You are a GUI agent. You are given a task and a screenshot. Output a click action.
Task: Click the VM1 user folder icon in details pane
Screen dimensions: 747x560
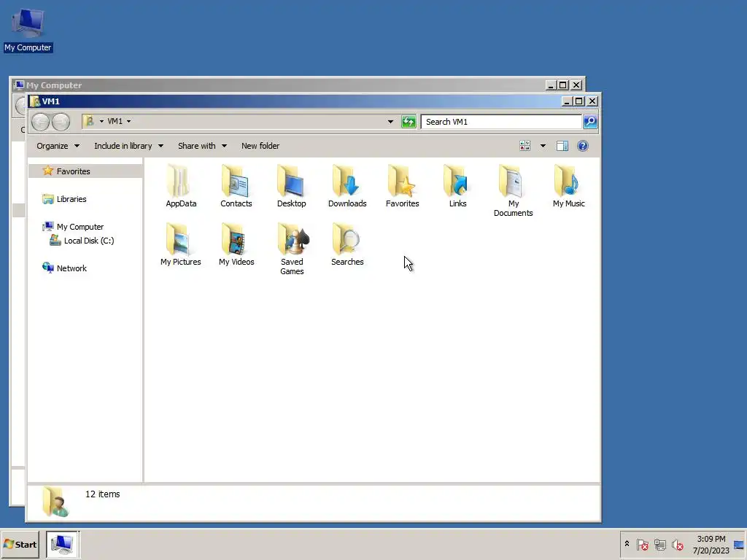point(55,502)
